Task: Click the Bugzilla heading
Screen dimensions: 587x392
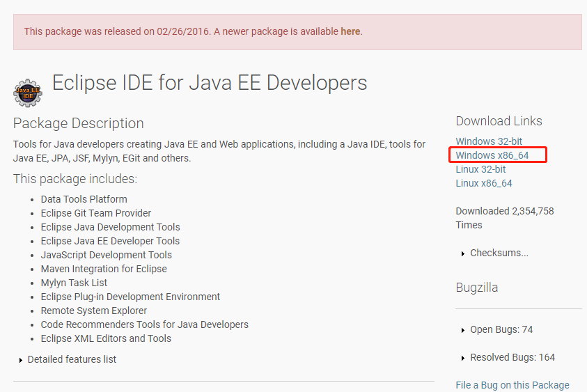Action: tap(476, 288)
